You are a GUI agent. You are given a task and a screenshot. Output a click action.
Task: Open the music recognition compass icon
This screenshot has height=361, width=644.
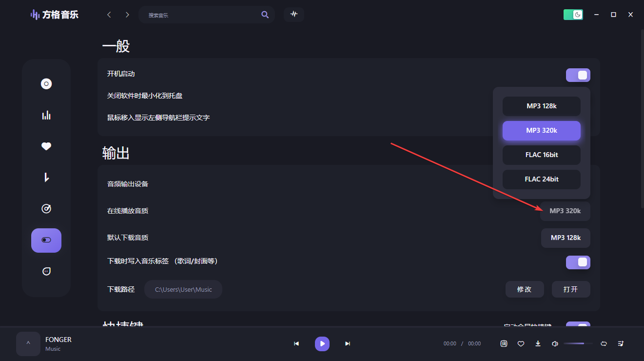pos(46,208)
